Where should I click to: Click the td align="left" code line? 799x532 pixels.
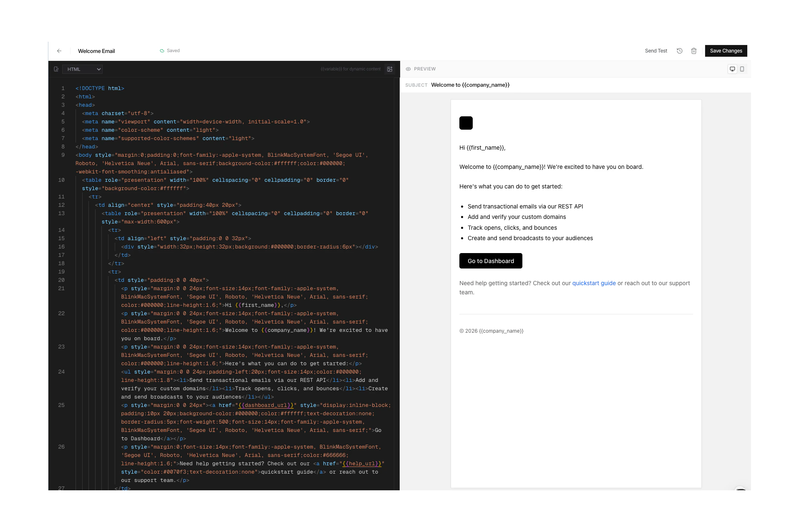pos(183,238)
